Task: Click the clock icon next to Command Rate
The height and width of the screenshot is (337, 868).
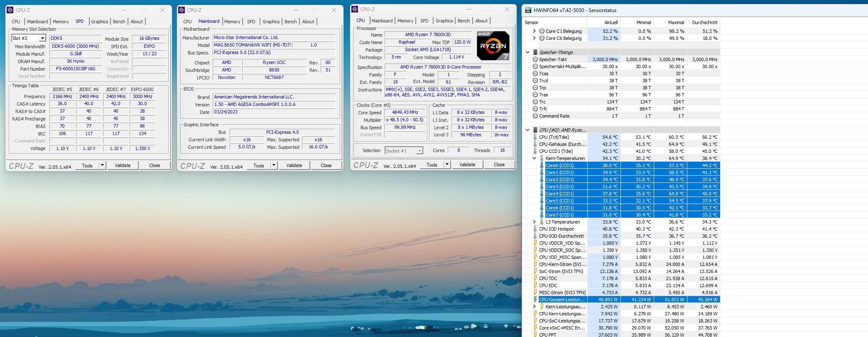Action: coord(535,116)
